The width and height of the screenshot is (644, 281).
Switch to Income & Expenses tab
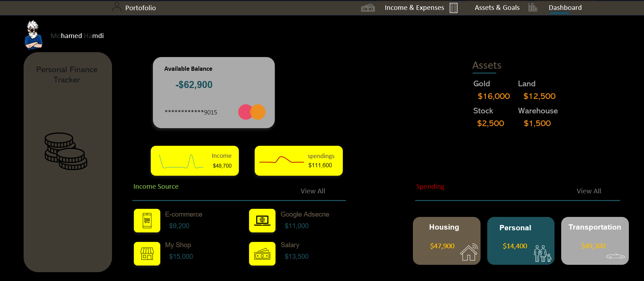pos(414,8)
